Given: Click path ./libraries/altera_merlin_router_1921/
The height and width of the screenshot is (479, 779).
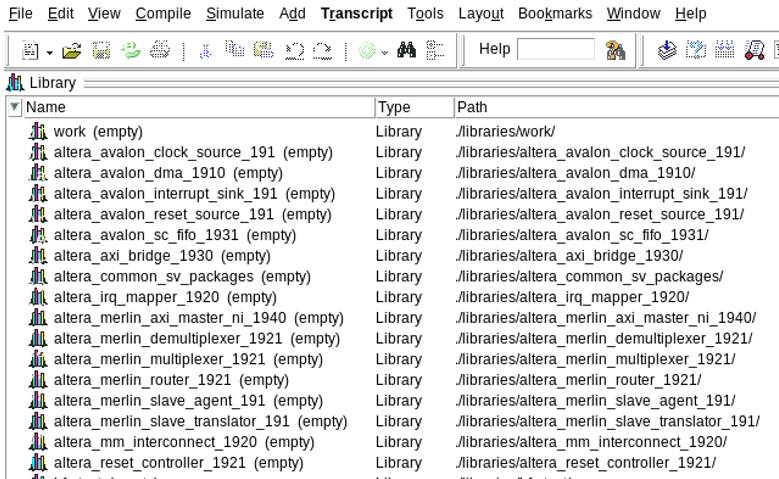Looking at the screenshot, I should click(x=578, y=380).
